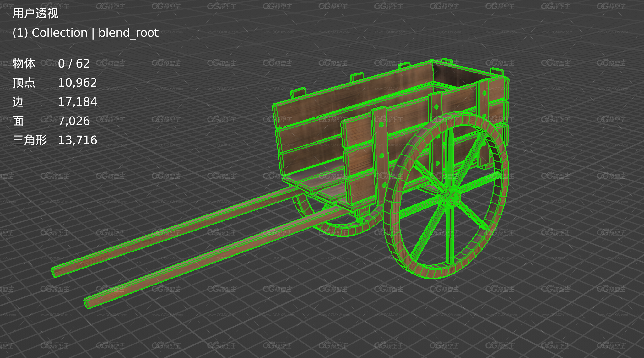The height and width of the screenshot is (358, 644).
Task: Click the face count value '7,026'
Action: pyautogui.click(x=74, y=121)
